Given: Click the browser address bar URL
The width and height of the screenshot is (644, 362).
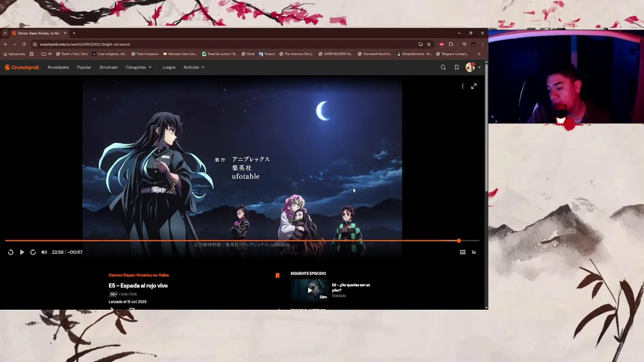Looking at the screenshot, I should [85, 44].
